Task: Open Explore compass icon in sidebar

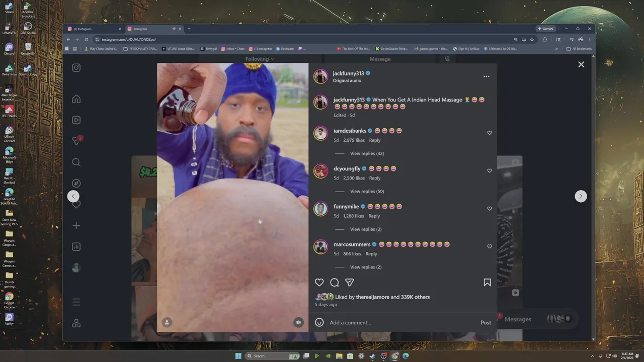Action: [x=76, y=184]
